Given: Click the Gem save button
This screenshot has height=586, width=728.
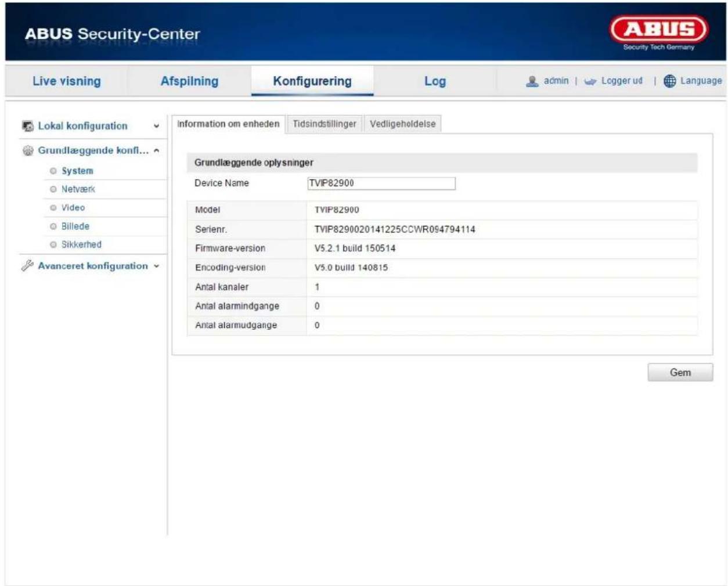Looking at the screenshot, I should [x=680, y=373].
